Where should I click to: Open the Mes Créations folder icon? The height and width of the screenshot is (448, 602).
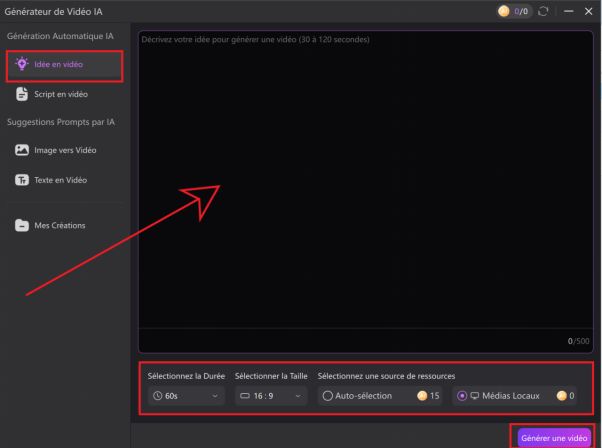23,225
